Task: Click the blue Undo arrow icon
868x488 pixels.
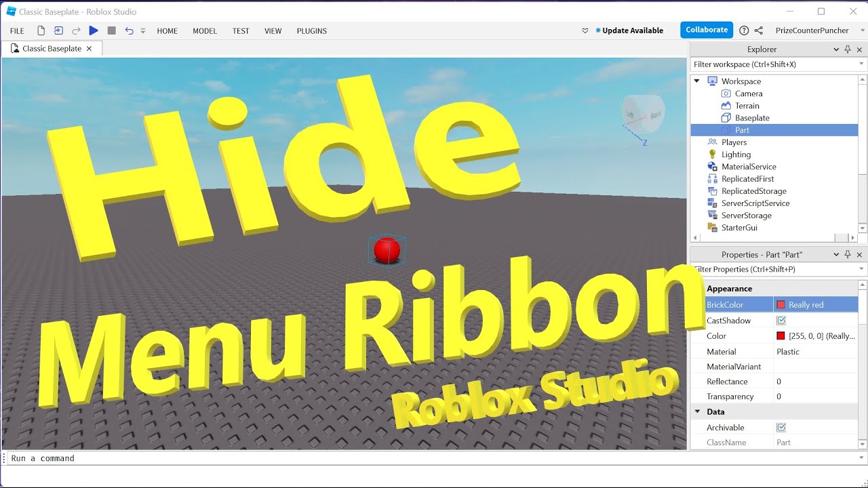Action: (129, 30)
